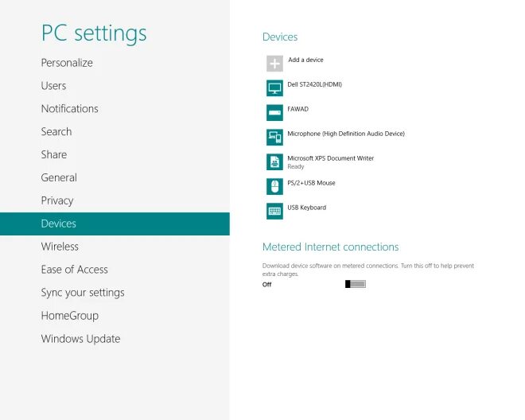The image size is (525, 420).
Task: Select Microphone (High Definition Audio Device) text
Action: click(x=346, y=134)
